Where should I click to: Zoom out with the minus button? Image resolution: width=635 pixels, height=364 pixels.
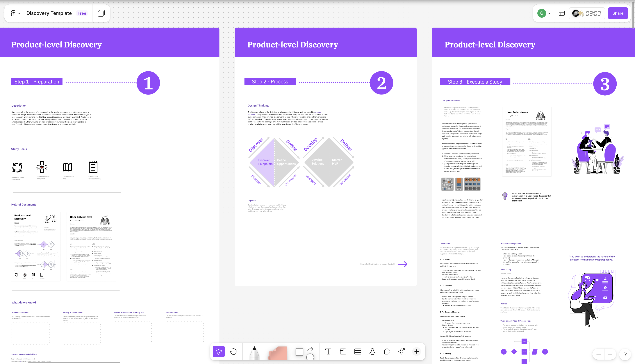pyautogui.click(x=598, y=354)
